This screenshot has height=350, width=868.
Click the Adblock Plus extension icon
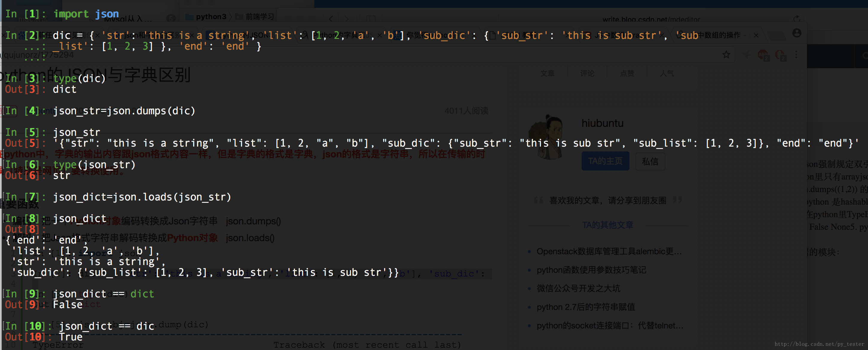click(763, 54)
